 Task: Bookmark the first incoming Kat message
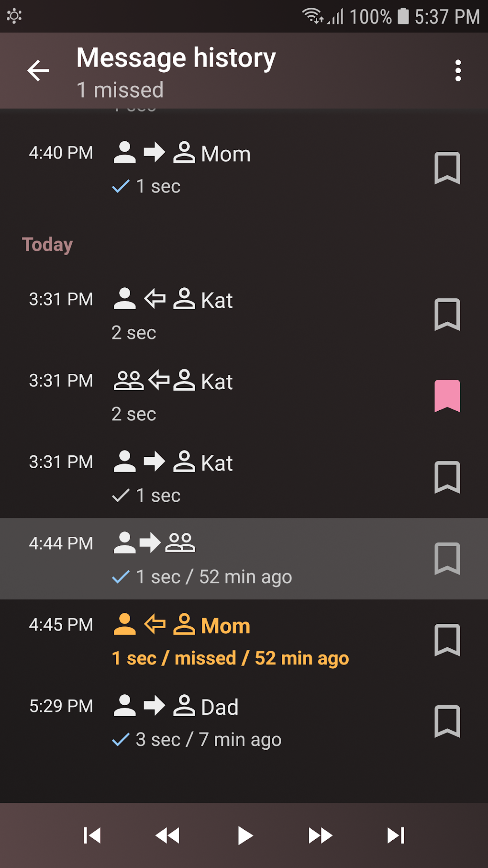coord(447,315)
